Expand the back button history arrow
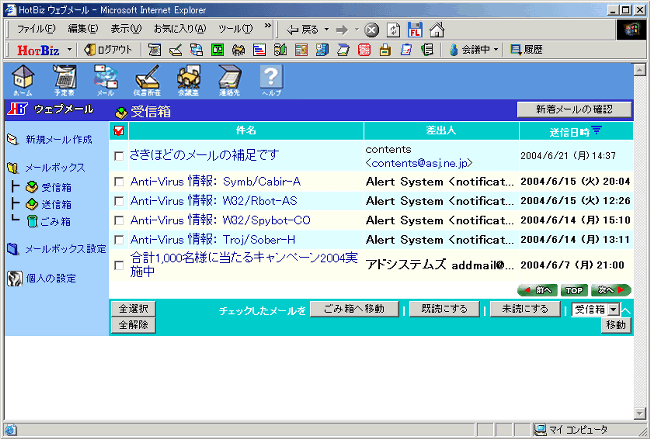 pos(326,29)
